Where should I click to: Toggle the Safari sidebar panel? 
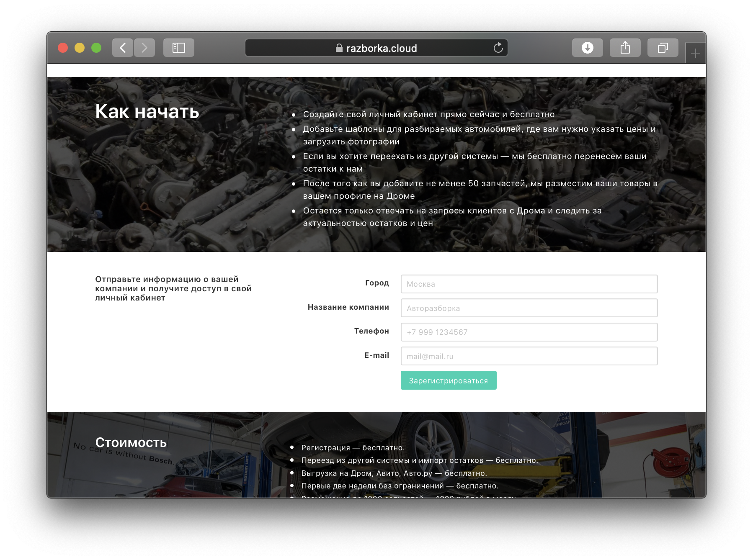click(x=179, y=48)
